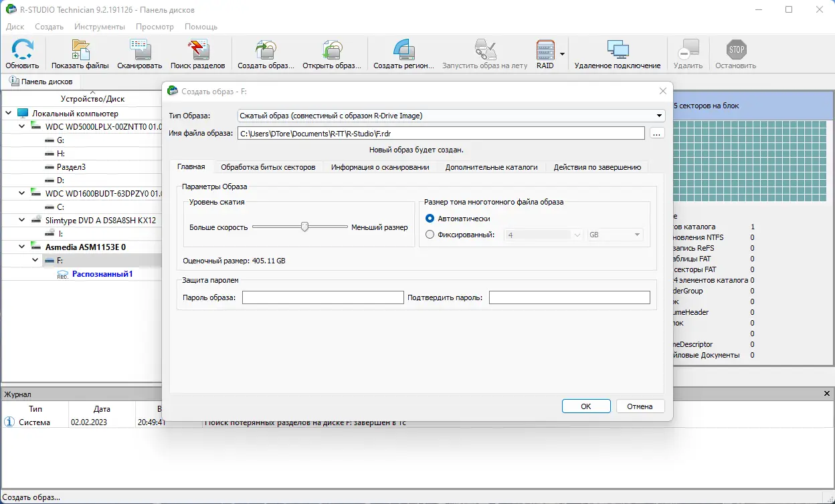Click the C: partition icon

click(50, 207)
